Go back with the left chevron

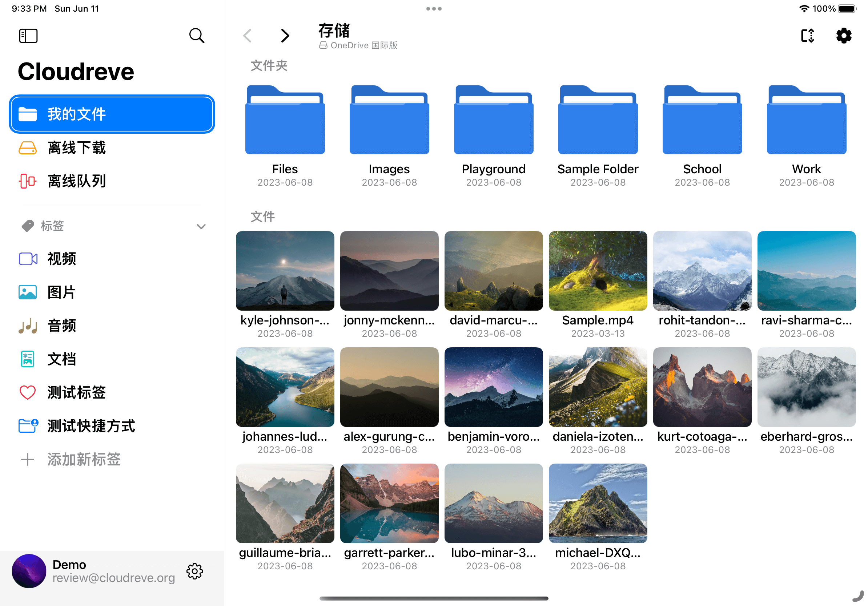click(x=248, y=36)
